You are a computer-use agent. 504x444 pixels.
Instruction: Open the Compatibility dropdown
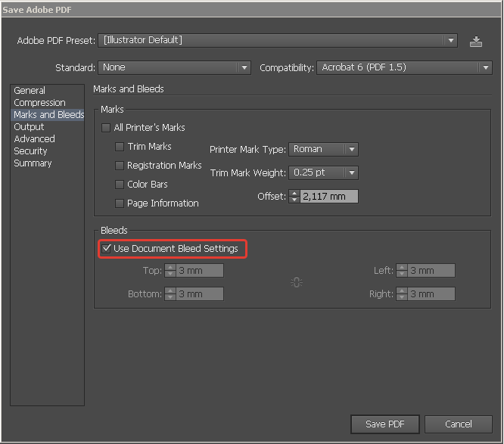pyautogui.click(x=404, y=68)
